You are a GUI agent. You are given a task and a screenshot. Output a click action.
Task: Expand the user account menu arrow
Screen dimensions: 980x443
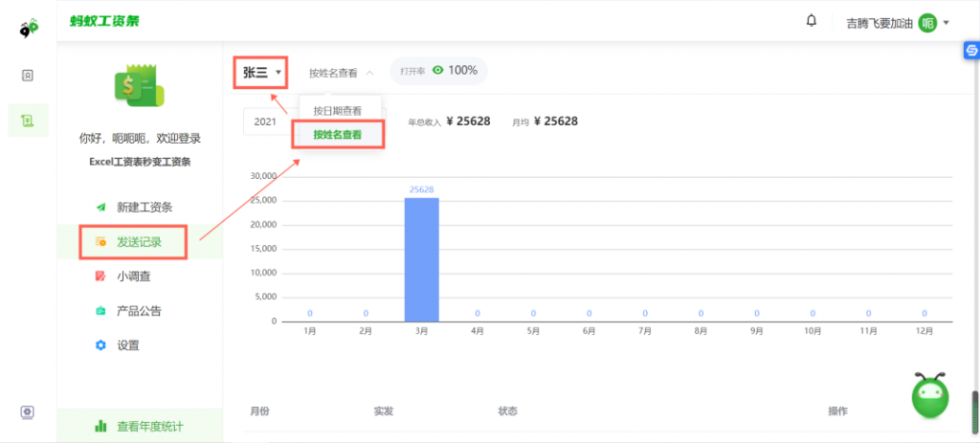click(947, 23)
